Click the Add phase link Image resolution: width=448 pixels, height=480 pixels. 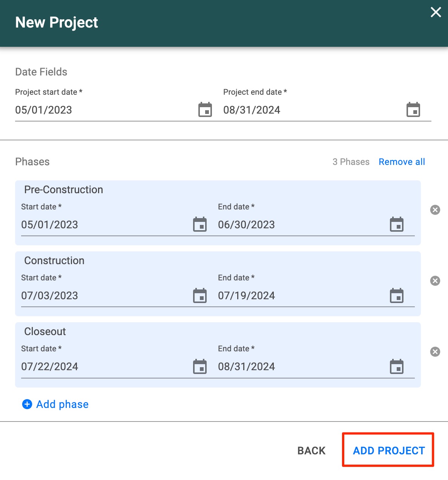55,404
